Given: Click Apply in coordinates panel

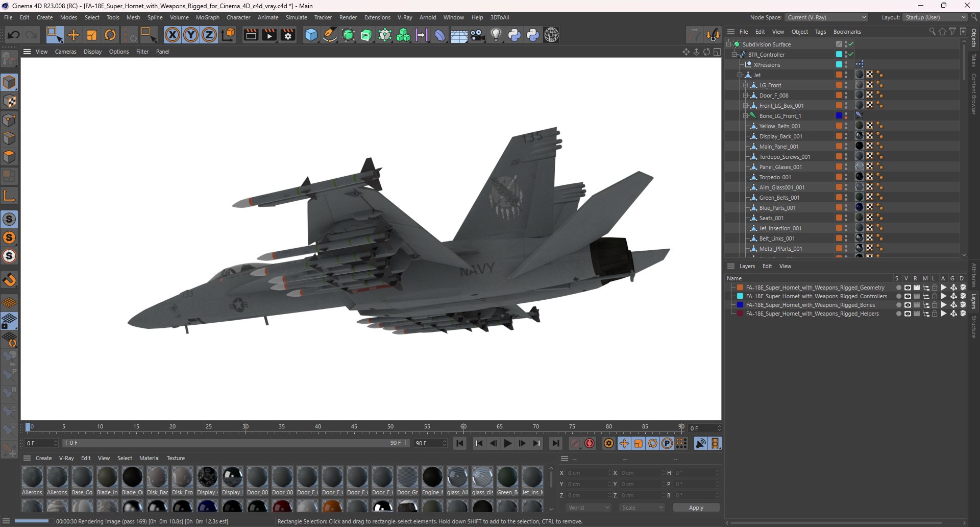Looking at the screenshot, I should point(696,508).
